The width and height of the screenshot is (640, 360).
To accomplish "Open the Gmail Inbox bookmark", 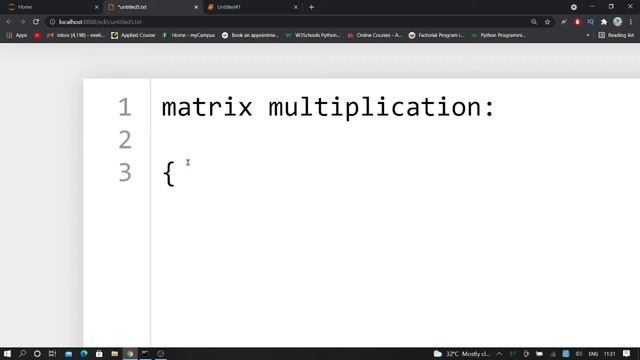I will pos(76,36).
